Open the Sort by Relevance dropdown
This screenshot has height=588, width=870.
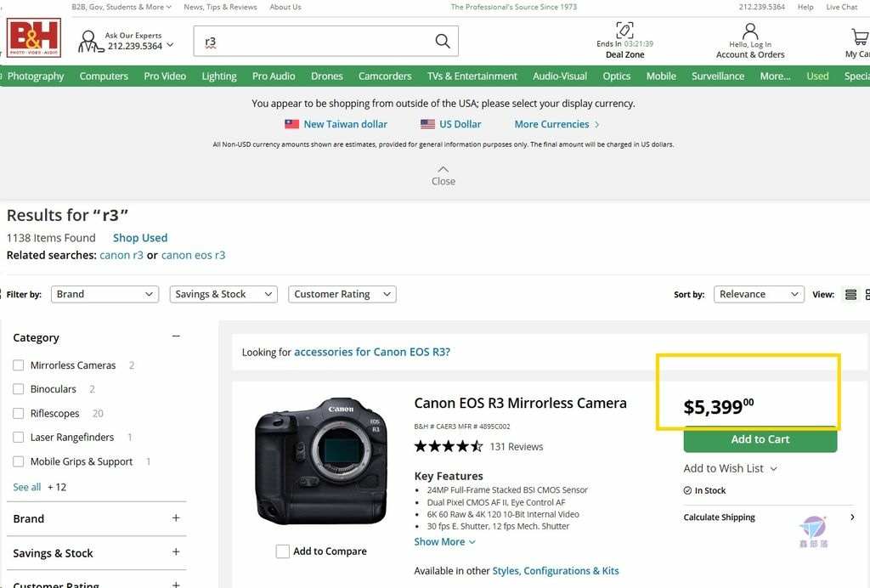pos(759,294)
